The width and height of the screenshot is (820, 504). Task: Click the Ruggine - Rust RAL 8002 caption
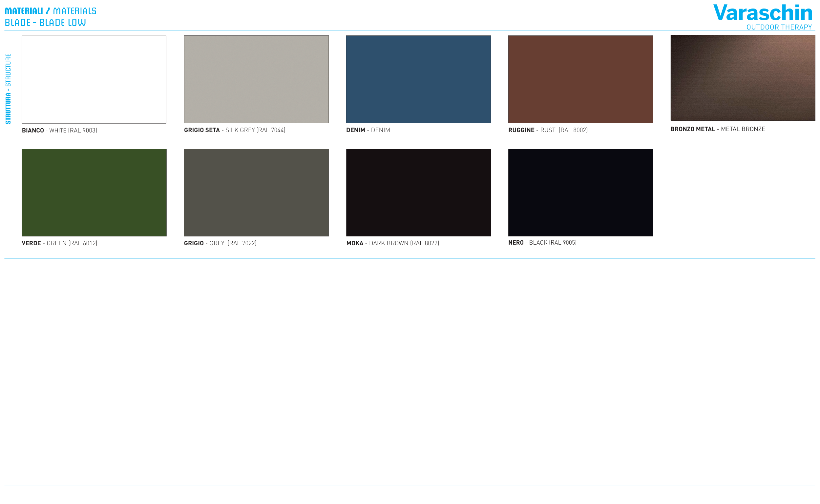pyautogui.click(x=548, y=130)
